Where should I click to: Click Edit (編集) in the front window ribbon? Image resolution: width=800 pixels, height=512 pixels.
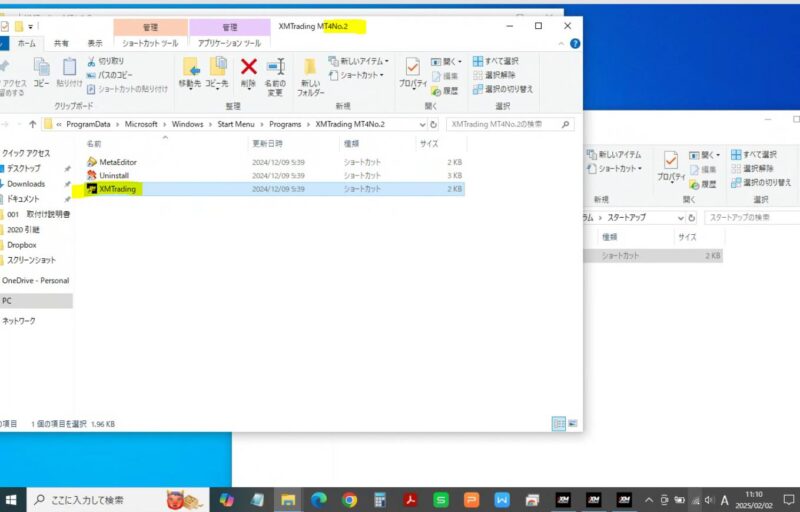click(x=445, y=76)
